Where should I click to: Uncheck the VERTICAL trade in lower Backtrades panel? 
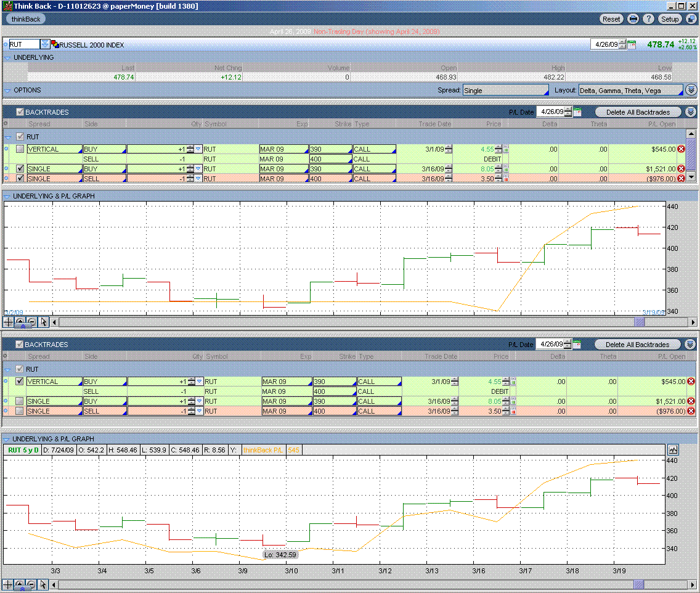pos(20,382)
